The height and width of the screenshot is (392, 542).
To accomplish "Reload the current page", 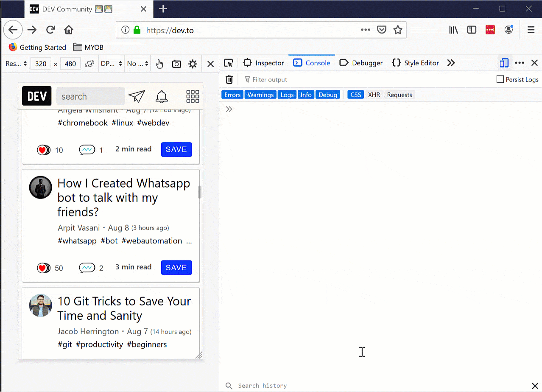I will 50,30.
